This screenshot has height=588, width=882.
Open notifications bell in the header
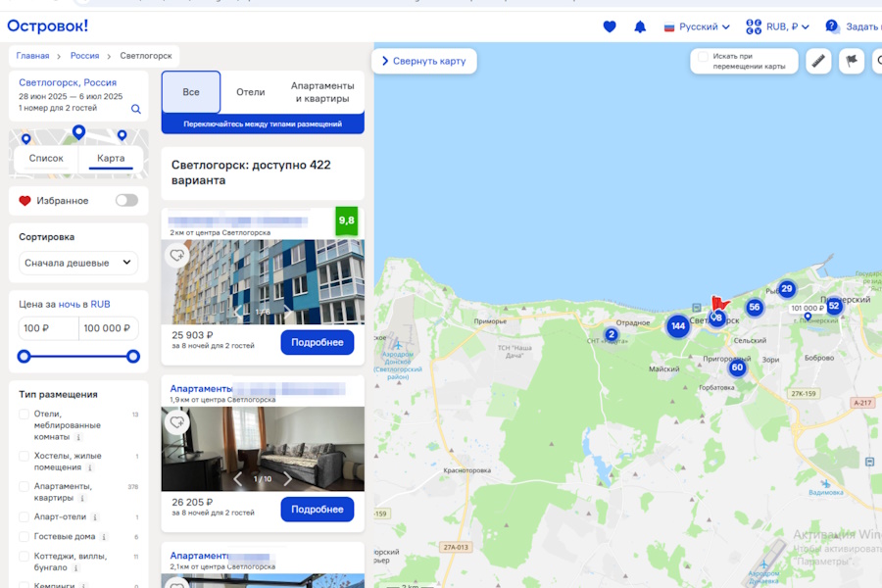[x=640, y=26]
